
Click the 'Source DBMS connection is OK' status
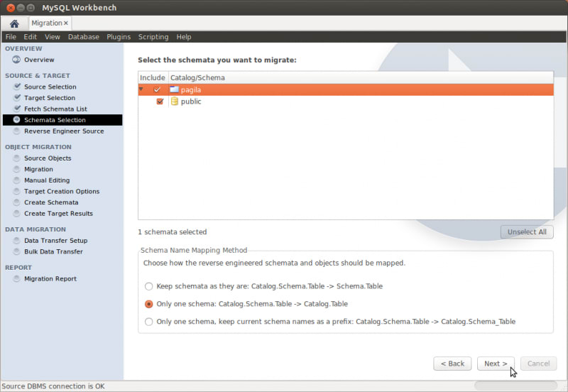coord(53,386)
